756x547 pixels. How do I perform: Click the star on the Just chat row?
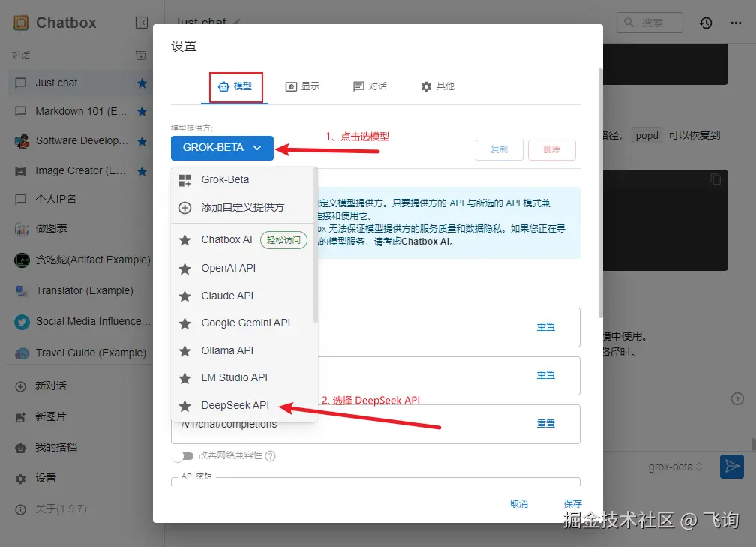(142, 83)
